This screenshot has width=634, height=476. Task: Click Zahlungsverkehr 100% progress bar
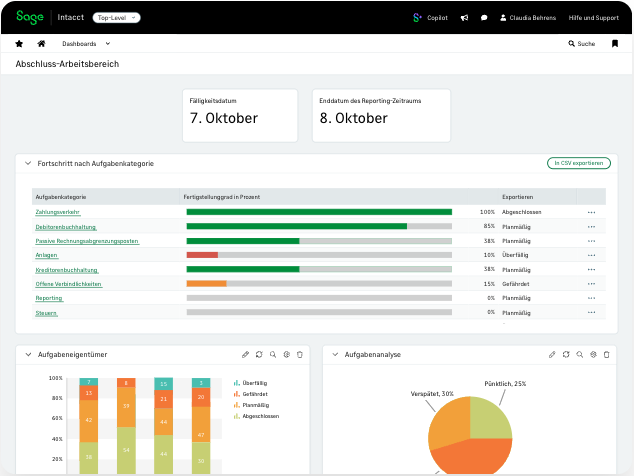(319, 212)
